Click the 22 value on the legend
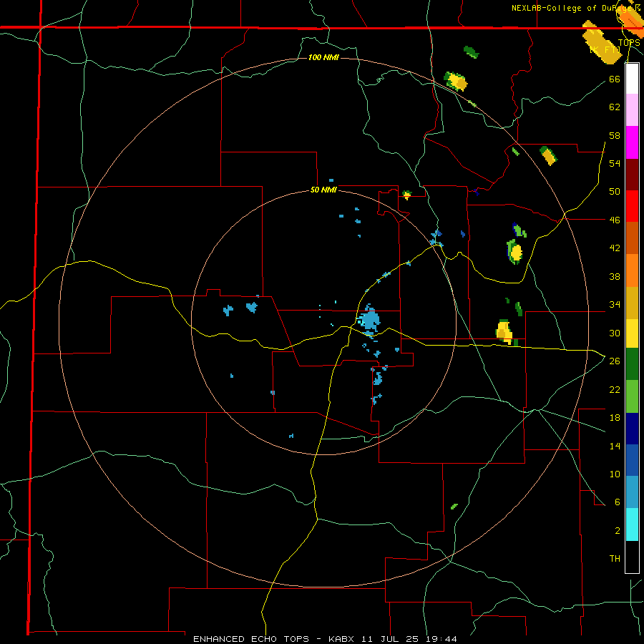Image resolution: width=644 pixels, height=644 pixels. pos(615,389)
